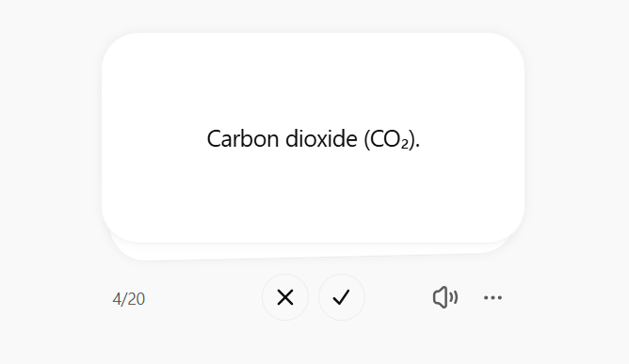Mark the card as correct with checkmark
The image size is (629, 364).
click(x=342, y=297)
